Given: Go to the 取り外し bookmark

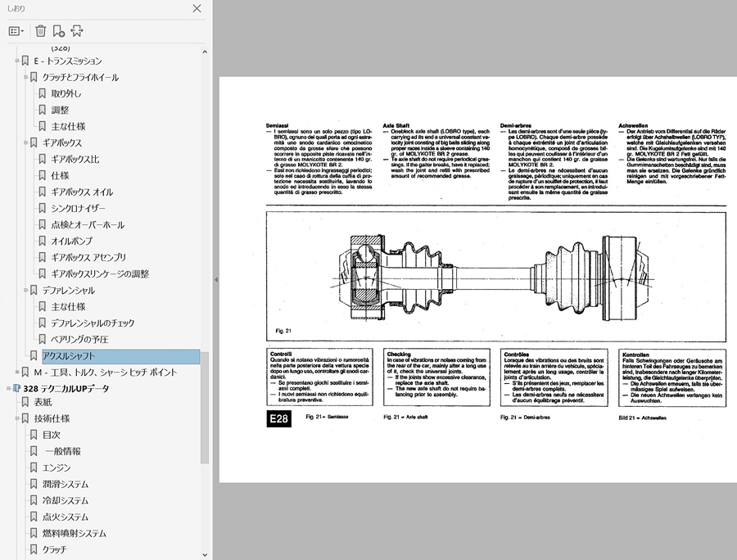Looking at the screenshot, I should [66, 93].
